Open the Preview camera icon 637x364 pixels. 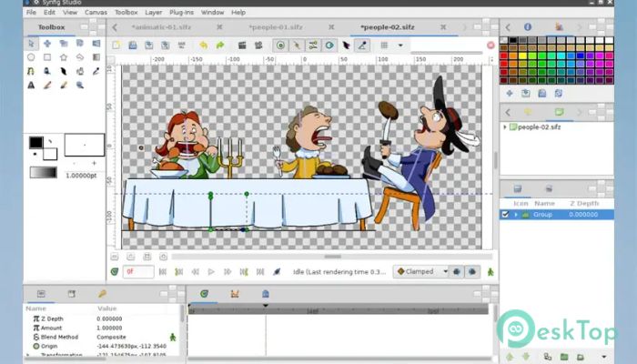pos(258,45)
